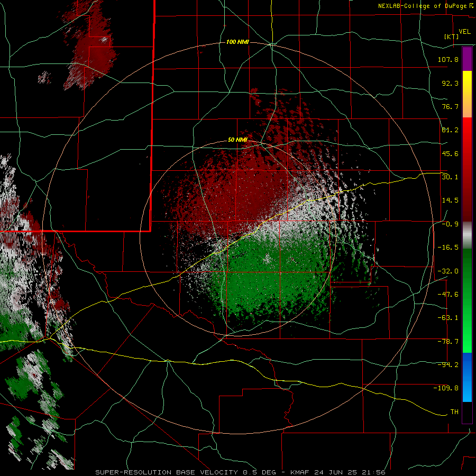Select the 61.2 legend value
Screen dimensions: 476x476
click(x=450, y=130)
